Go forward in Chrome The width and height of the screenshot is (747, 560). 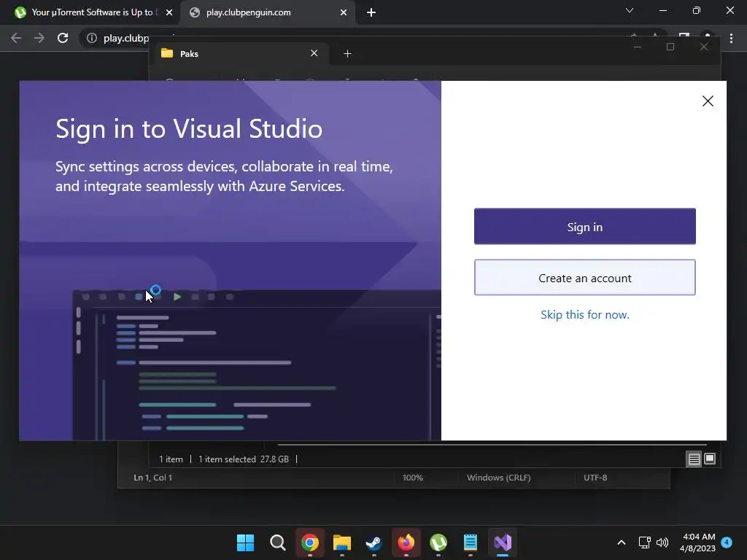tap(39, 38)
